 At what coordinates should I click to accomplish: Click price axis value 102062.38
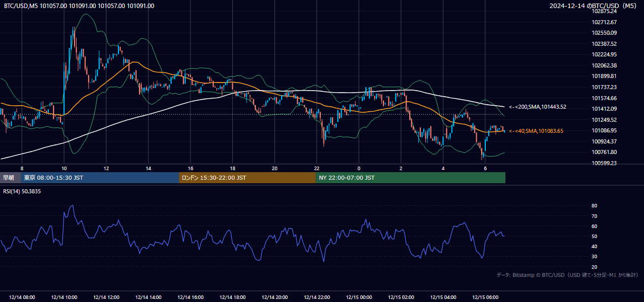pyautogui.click(x=604, y=65)
